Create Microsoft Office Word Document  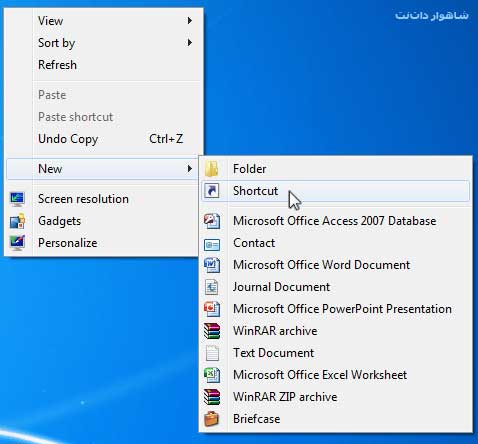click(x=335, y=265)
